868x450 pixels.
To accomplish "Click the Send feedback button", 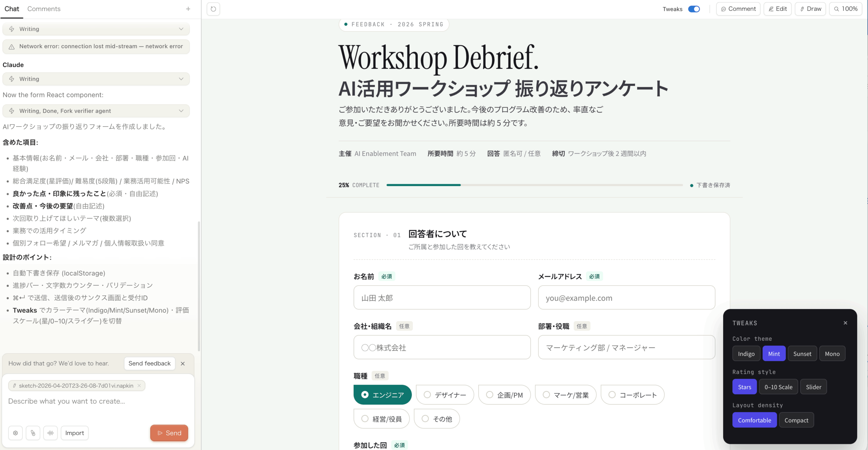I will point(149,363).
